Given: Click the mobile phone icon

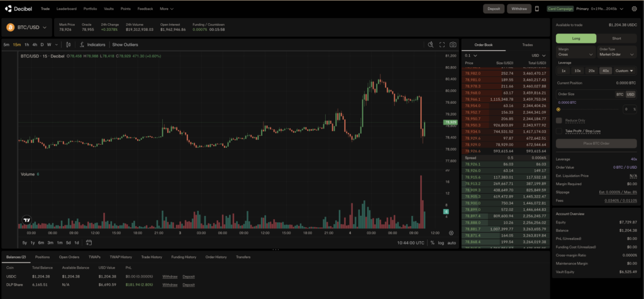Looking at the screenshot, I should coord(537,9).
